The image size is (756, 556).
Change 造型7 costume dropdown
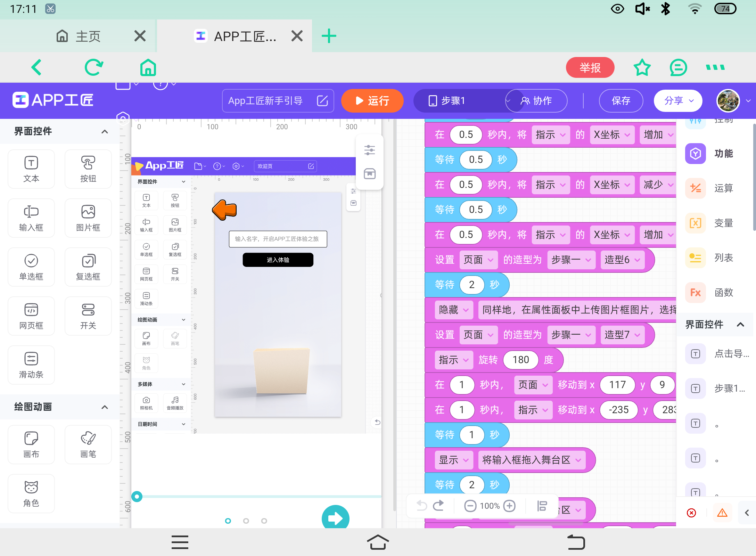tap(622, 335)
